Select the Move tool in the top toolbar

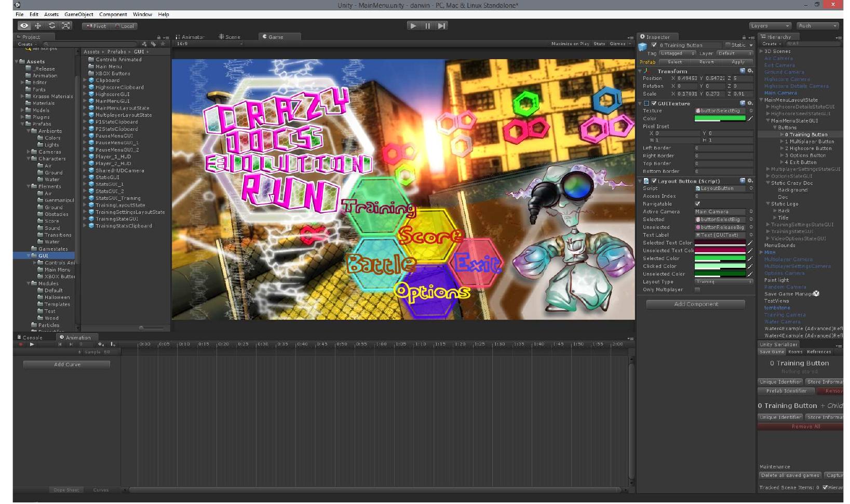38,25
